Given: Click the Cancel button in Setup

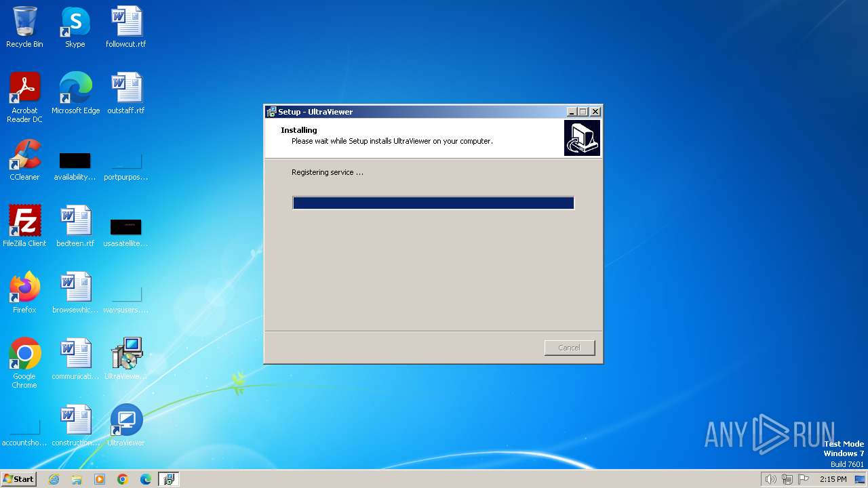Looking at the screenshot, I should 570,348.
